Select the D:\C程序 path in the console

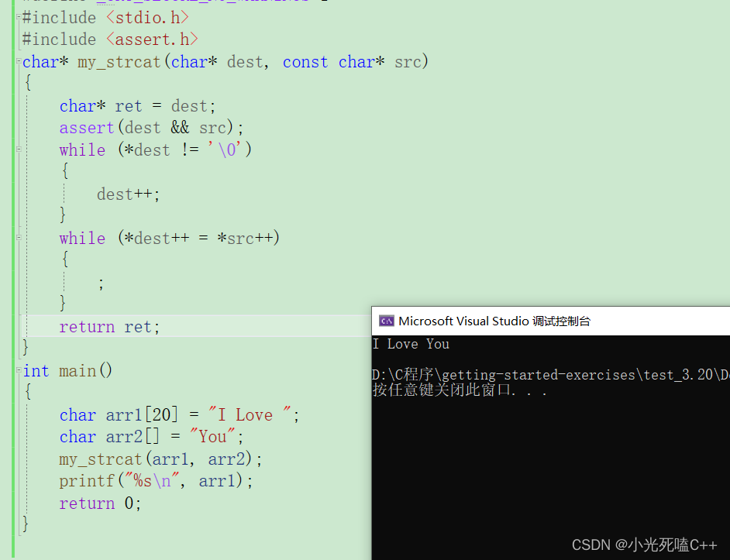[x=504, y=373]
